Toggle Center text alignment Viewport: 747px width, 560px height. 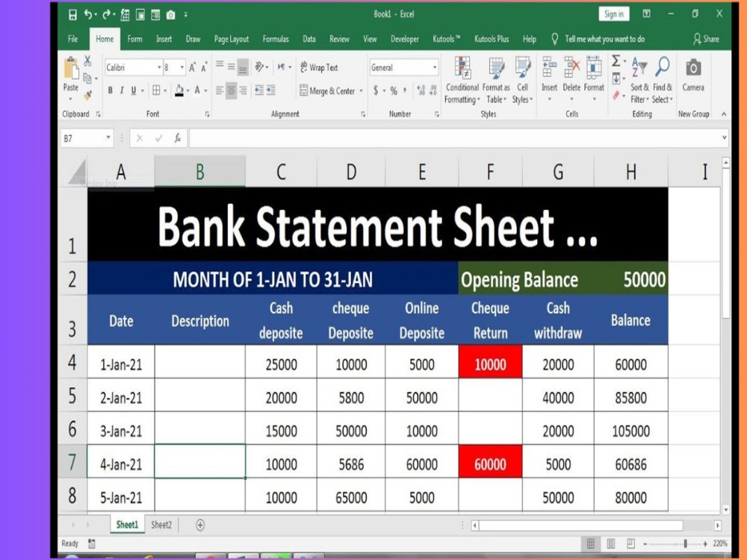coord(231,90)
